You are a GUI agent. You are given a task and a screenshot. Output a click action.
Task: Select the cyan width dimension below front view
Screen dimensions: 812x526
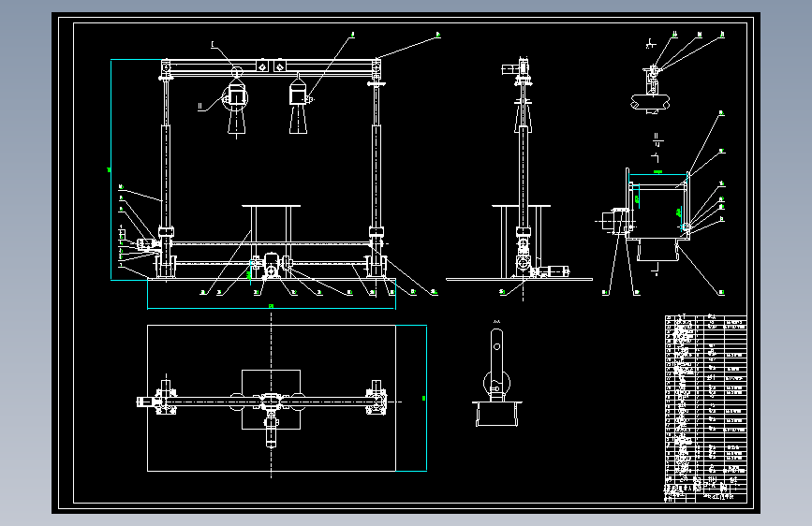272,308
